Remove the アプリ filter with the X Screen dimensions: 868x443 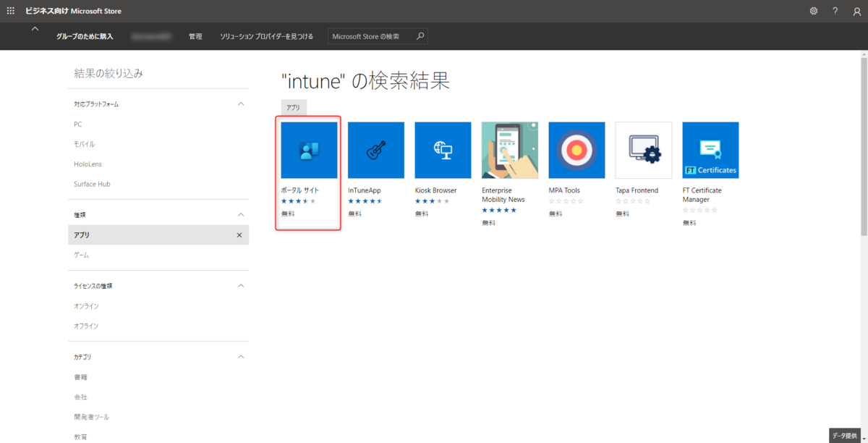pyautogui.click(x=239, y=235)
